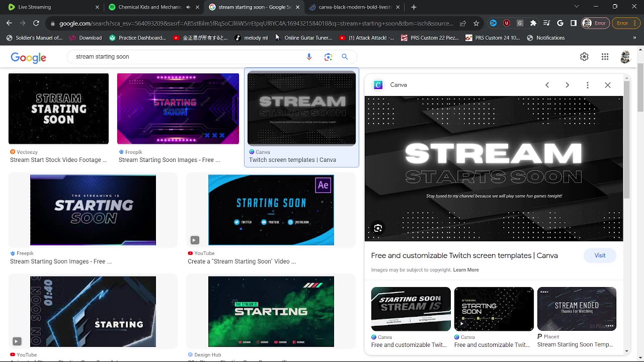
Task: Open the Vecteezy Stream Starting Soon thumbnail
Action: click(x=58, y=109)
